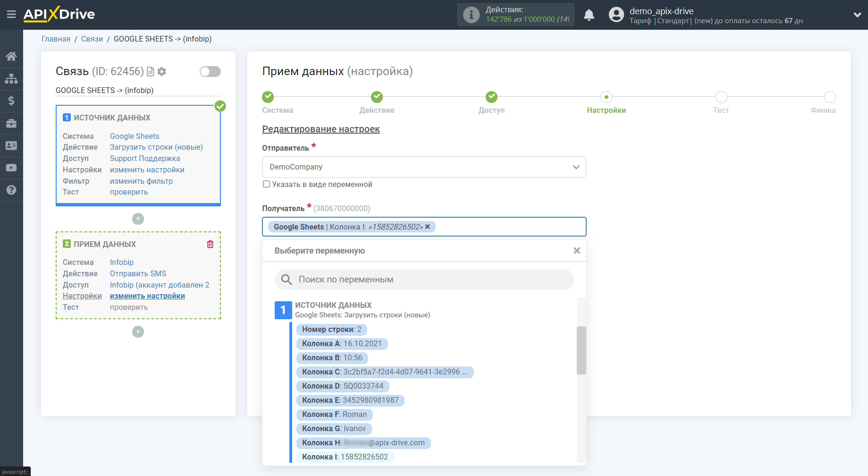Add a block below the data receiving step

(x=138, y=331)
